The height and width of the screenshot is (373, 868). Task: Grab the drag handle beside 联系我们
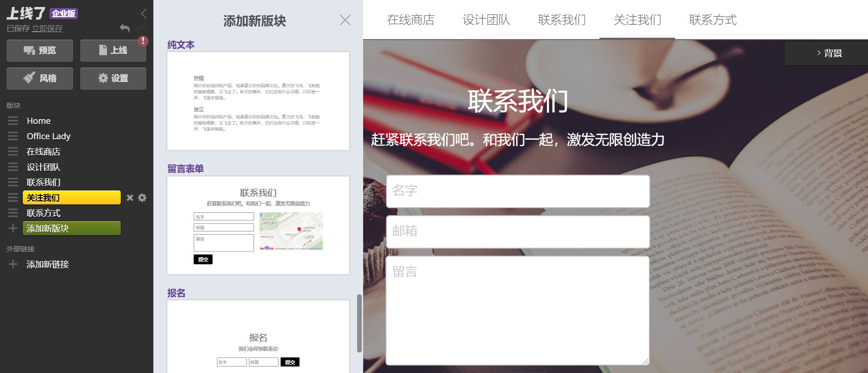tap(13, 182)
